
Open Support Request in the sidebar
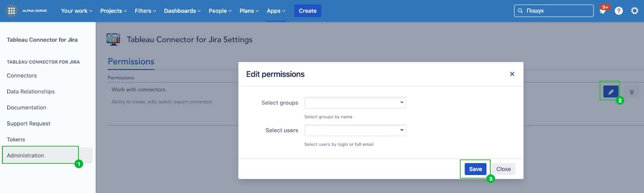coord(29,123)
